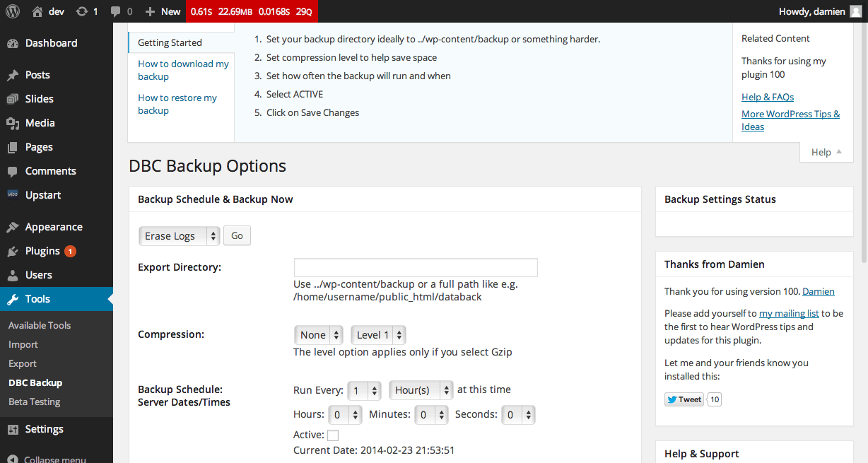Click the Media camera-music icon
This screenshot has width=868, height=463.
13,123
